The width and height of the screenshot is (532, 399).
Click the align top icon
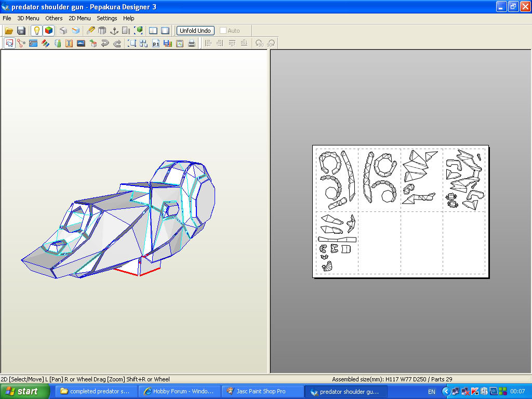[232, 44]
